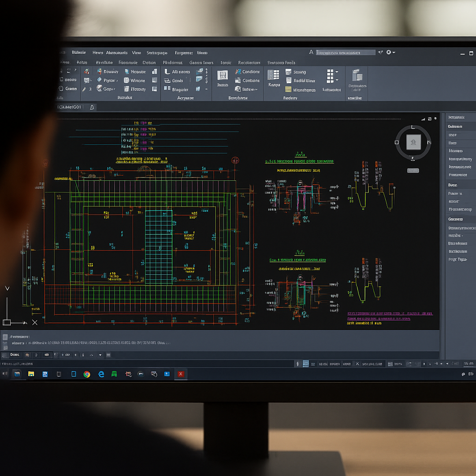Click the stacked pages icon at ribbon's right end
The image size is (476, 476).
357,76
